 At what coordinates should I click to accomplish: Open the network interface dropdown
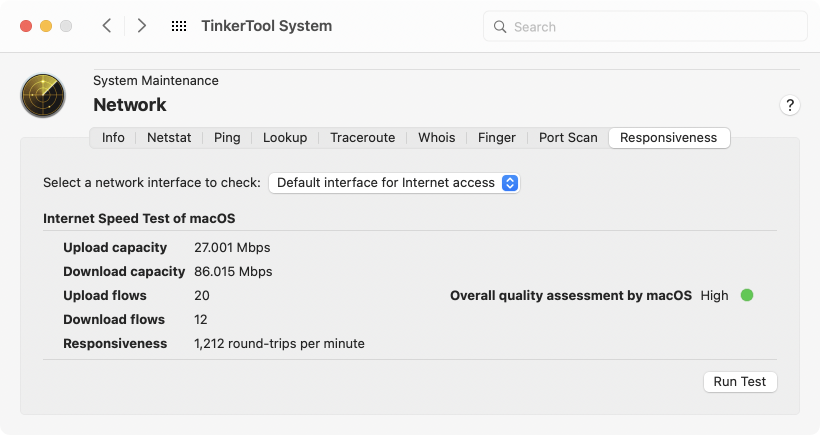coord(394,183)
